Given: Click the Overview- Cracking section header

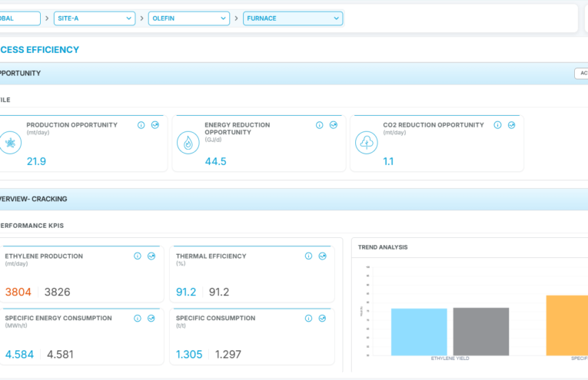Looking at the screenshot, I should [x=294, y=199].
